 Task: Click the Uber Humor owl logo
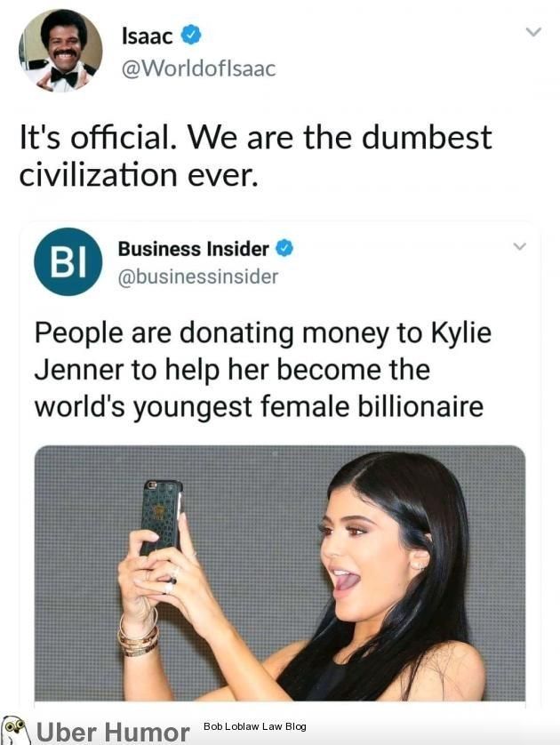pos(16,729)
